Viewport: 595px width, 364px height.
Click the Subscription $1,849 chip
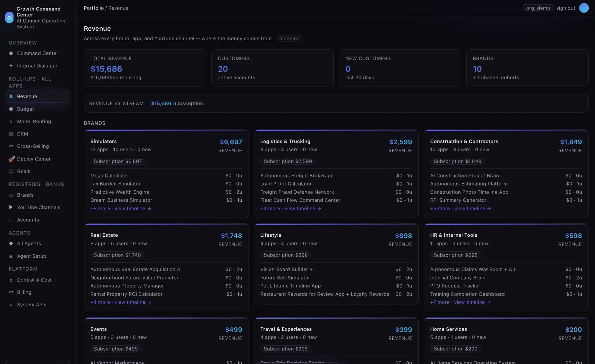pyautogui.click(x=457, y=161)
